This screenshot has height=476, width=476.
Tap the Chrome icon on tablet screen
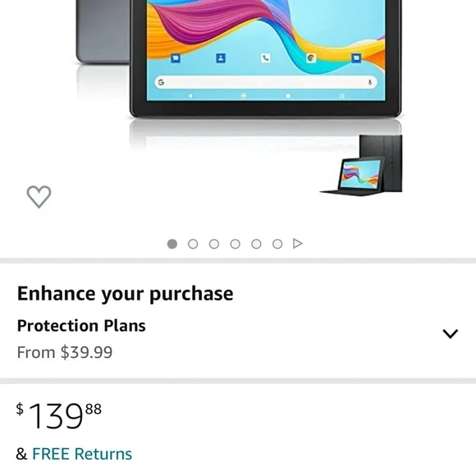[x=311, y=57]
